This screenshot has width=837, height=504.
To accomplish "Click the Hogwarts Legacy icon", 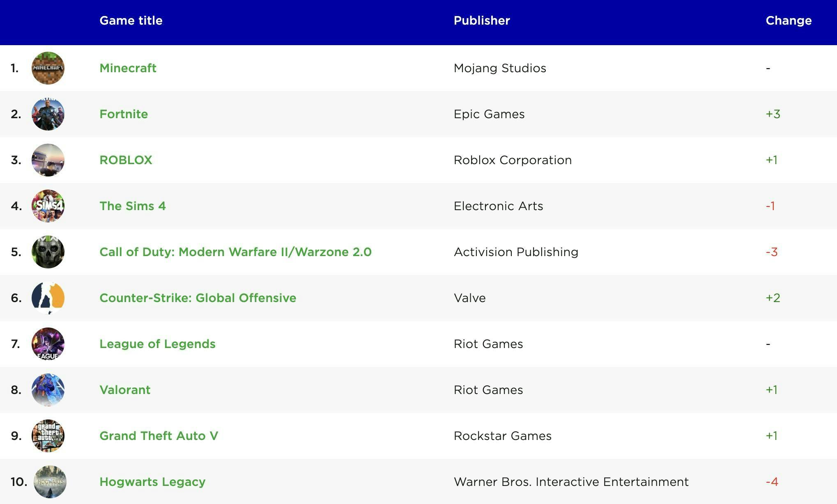I will tap(48, 482).
